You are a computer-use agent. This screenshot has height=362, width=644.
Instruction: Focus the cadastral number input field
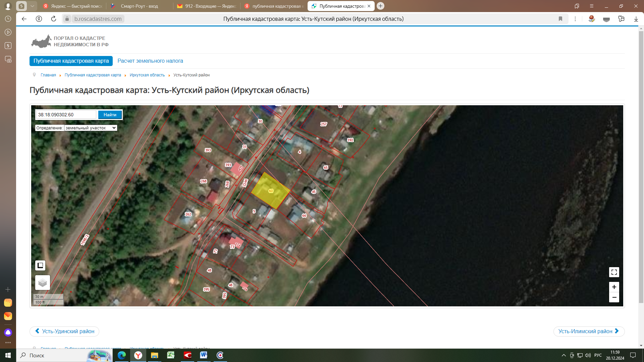coord(66,115)
